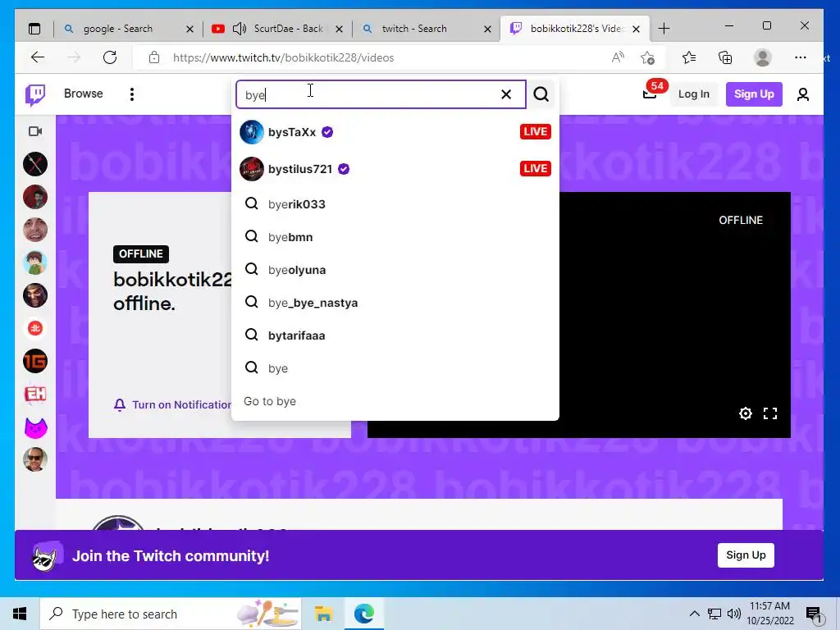Click the Log In button
The height and width of the screenshot is (630, 840).
694,94
